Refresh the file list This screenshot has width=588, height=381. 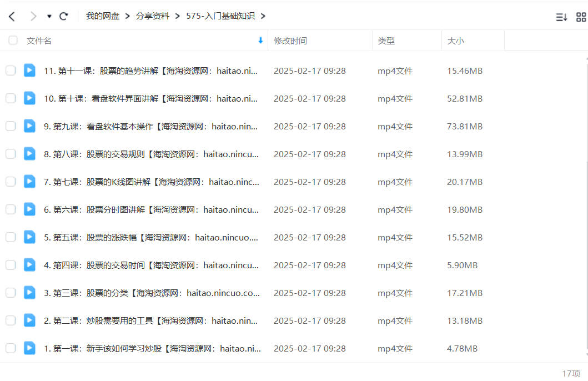click(64, 16)
